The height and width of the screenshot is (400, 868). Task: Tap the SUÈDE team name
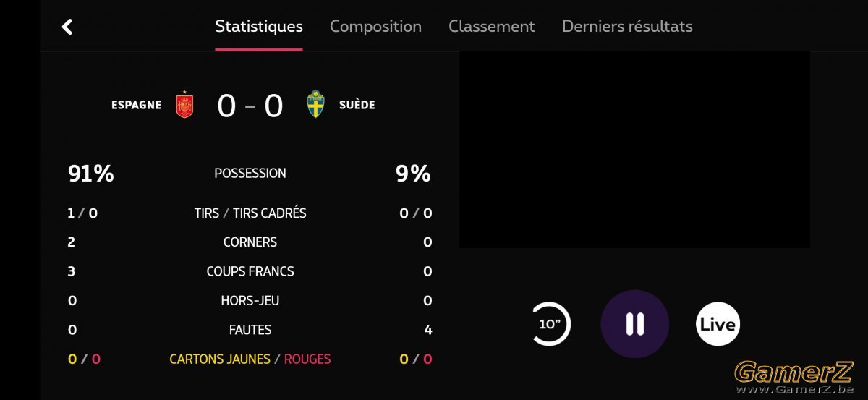pyautogui.click(x=357, y=105)
